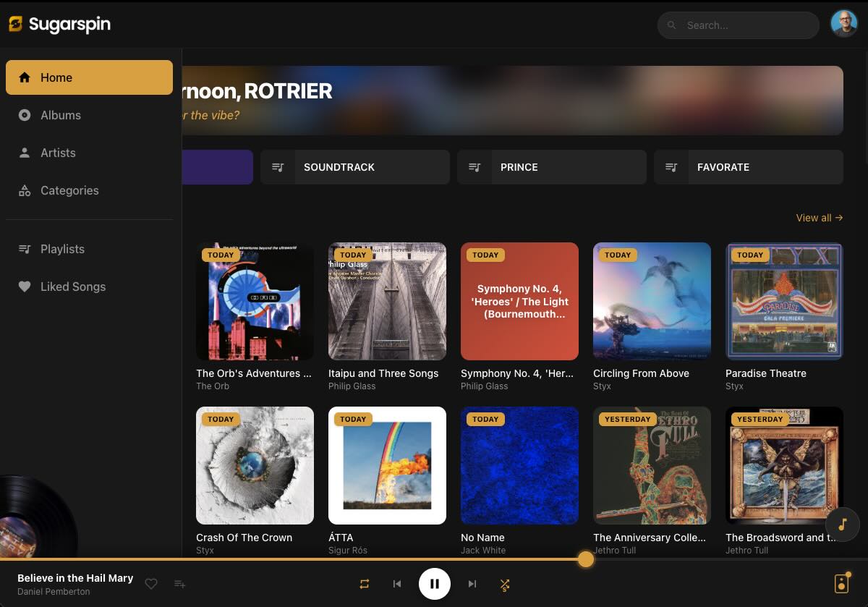Click The Orb artist name
The height and width of the screenshot is (607, 868).
coord(213,386)
